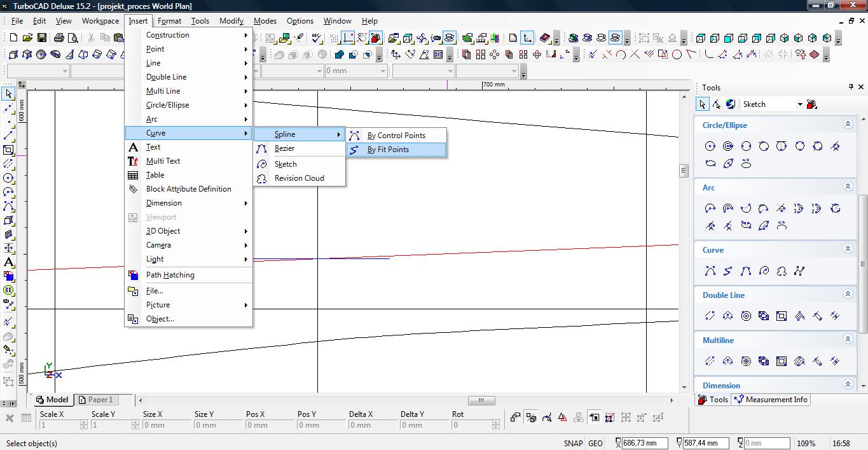Select the arrow Select tool in left toolbar
Viewport: 868px width, 450px height.
8,94
